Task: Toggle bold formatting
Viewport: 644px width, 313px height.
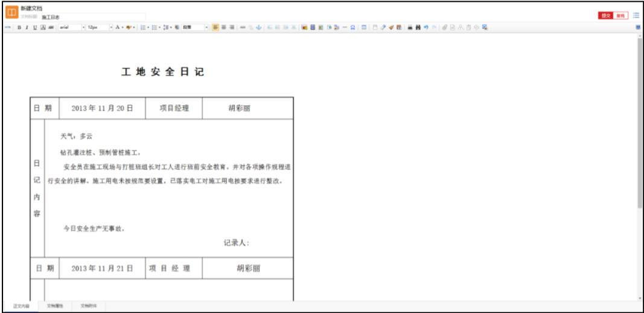Action: pos(19,28)
